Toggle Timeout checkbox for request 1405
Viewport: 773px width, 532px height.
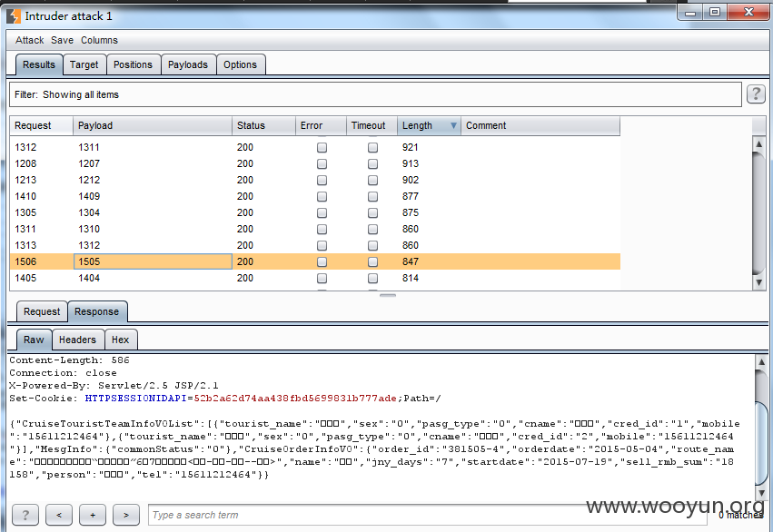point(372,278)
